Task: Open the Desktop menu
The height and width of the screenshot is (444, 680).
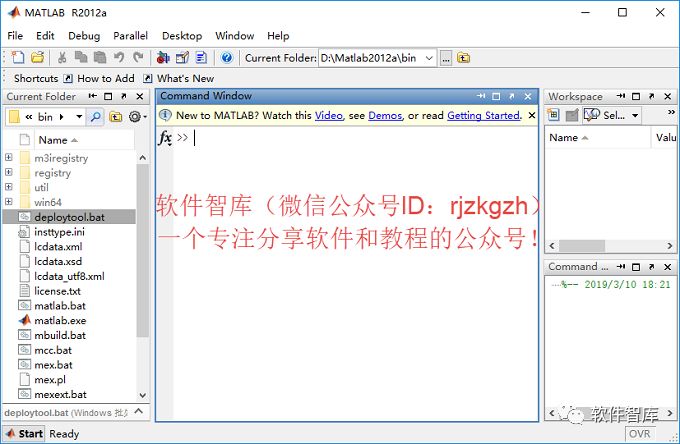Action: click(x=182, y=36)
